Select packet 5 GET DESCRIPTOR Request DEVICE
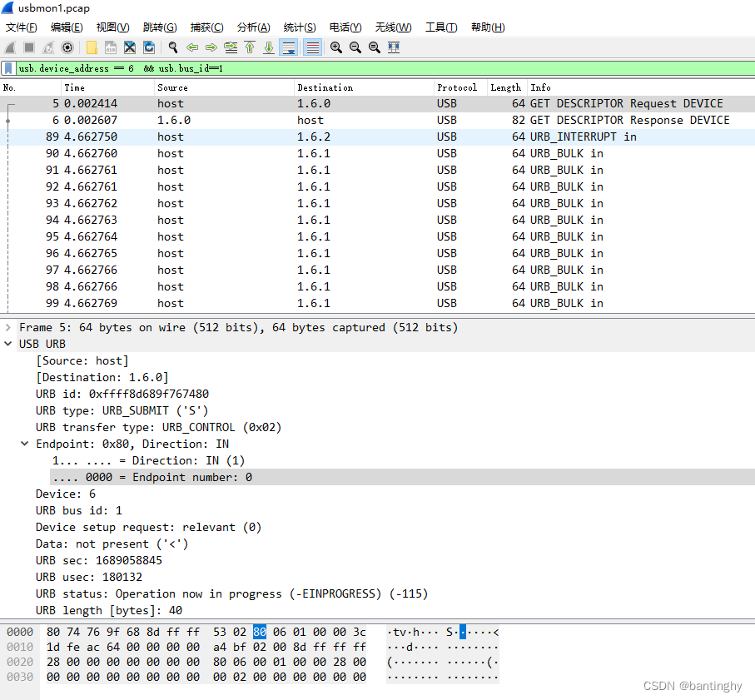The width and height of the screenshot is (755, 700). point(378,104)
